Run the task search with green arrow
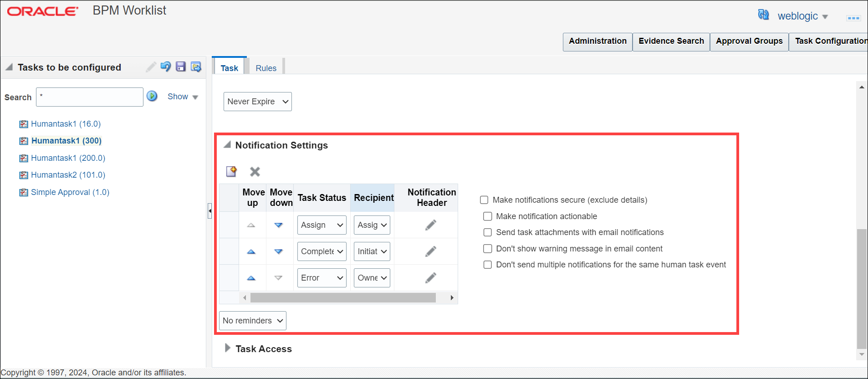 (152, 96)
